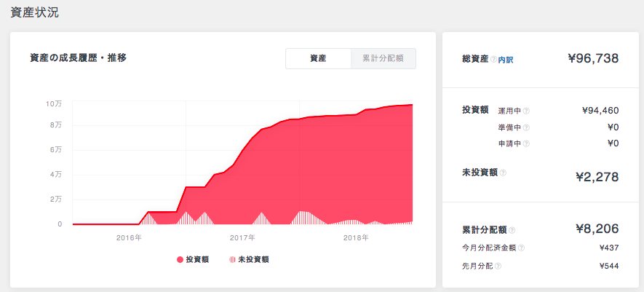Click the 資産状況 page heading

coord(34,12)
